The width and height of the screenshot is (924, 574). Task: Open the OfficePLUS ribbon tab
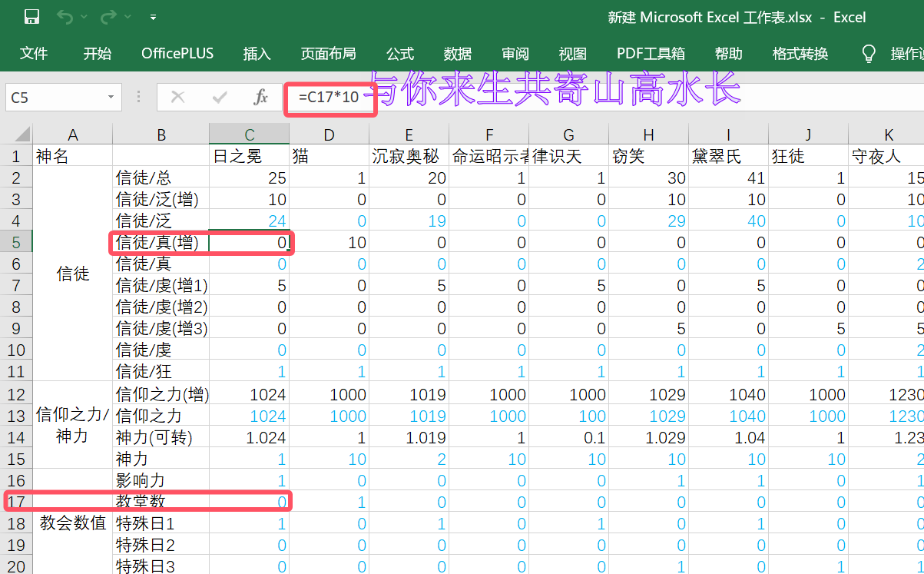pyautogui.click(x=177, y=53)
